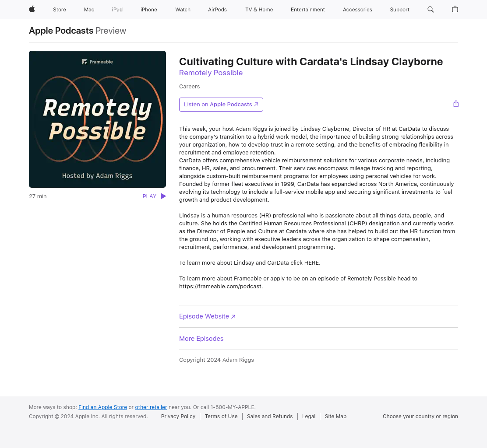
Task: Select TV & Home in navigation
Action: [x=259, y=10]
